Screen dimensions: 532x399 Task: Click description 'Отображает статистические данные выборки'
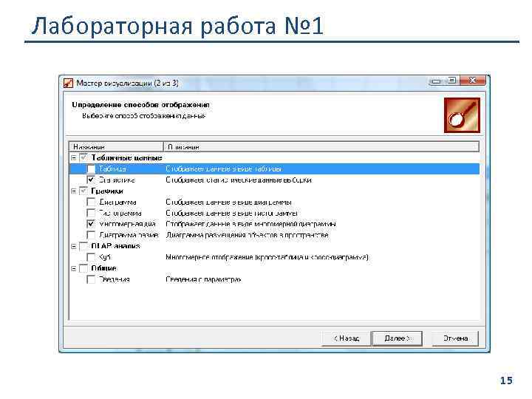click(x=239, y=180)
